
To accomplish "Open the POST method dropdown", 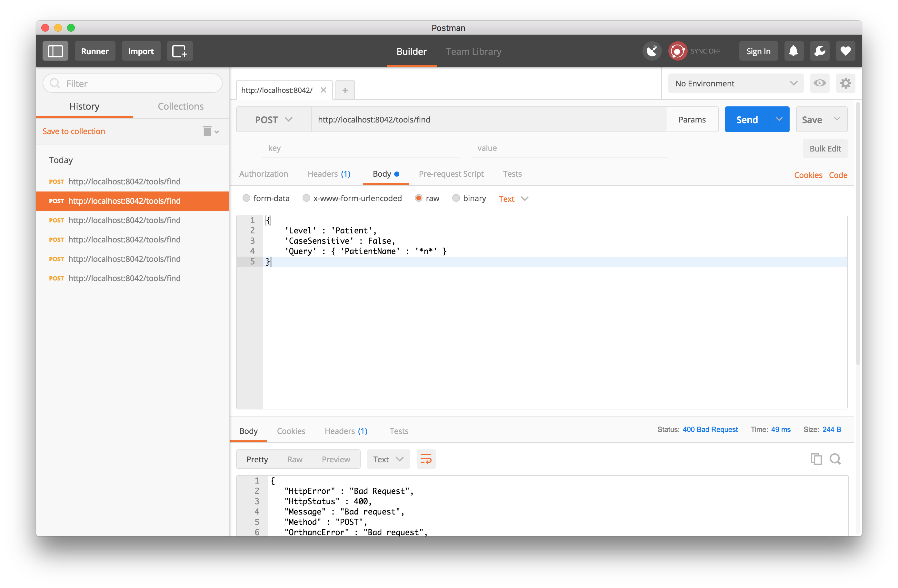I will [x=274, y=120].
